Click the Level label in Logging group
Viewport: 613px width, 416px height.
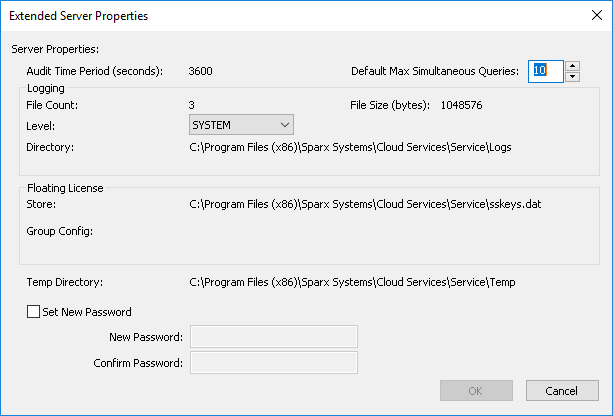40,126
